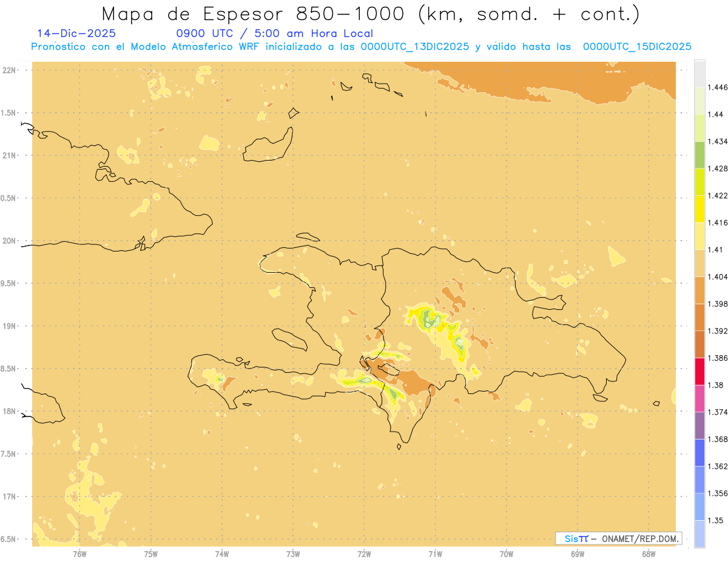Pick the bright yellow swatch between 1.416 and 1.422
The height and width of the screenshot is (562, 728).
[x=699, y=209]
